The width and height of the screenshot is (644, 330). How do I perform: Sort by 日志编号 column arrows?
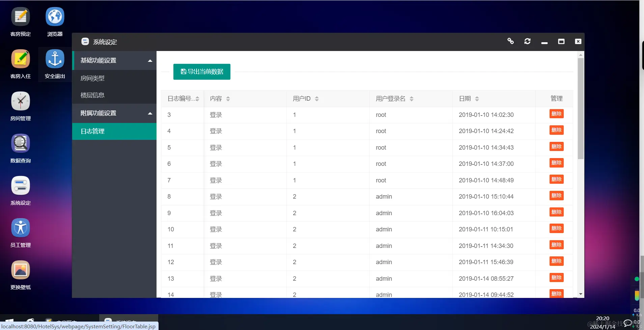click(197, 99)
